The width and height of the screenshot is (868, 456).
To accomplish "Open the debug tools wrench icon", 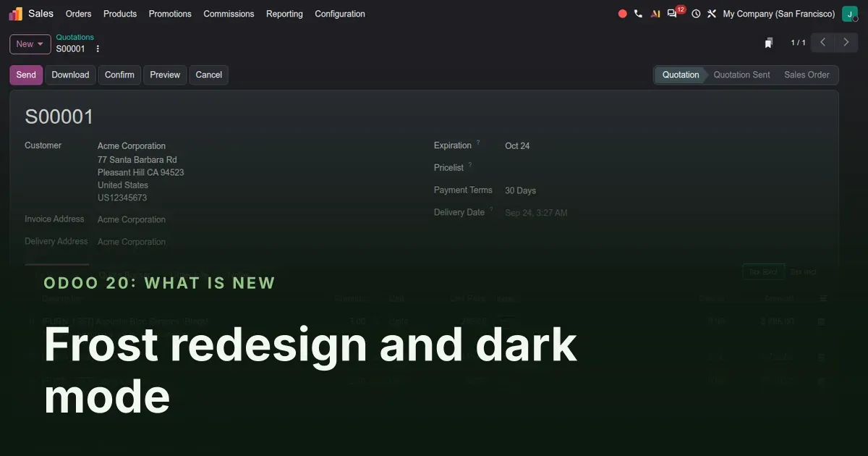I will tap(712, 14).
